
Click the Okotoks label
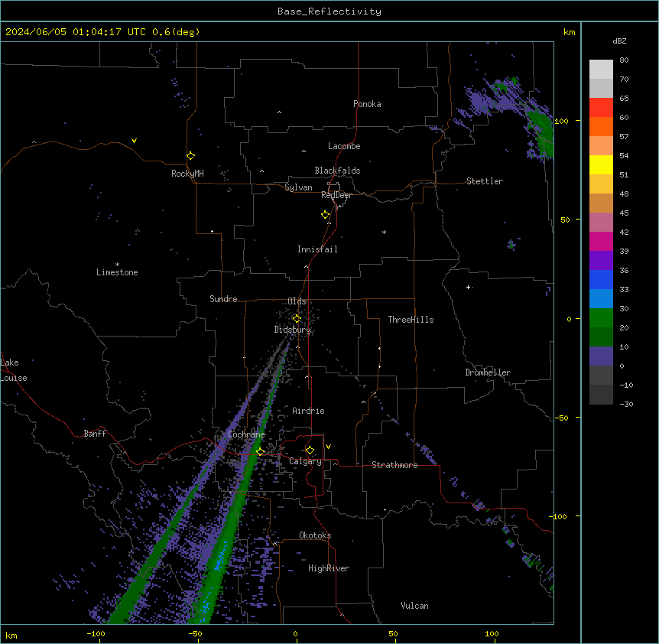point(315,535)
